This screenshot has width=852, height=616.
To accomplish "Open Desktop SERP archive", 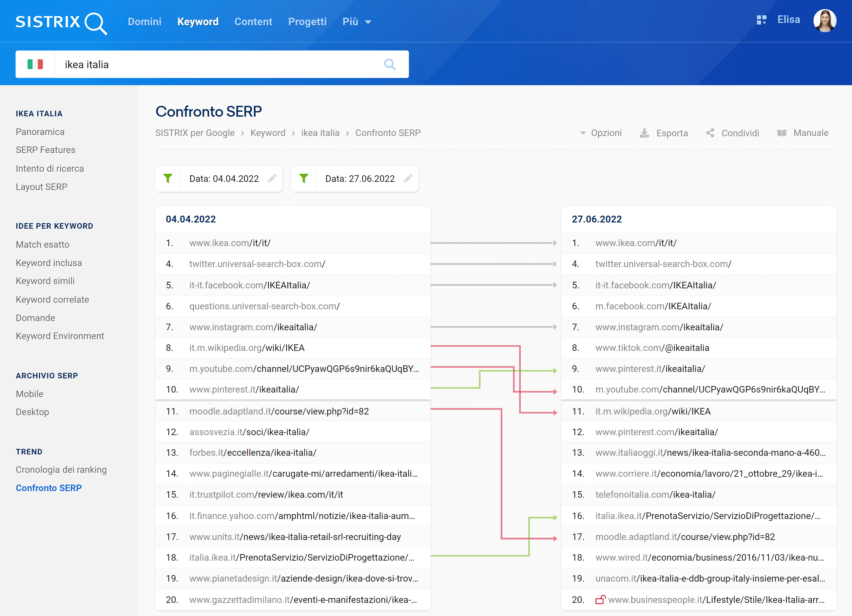I will click(x=32, y=412).
